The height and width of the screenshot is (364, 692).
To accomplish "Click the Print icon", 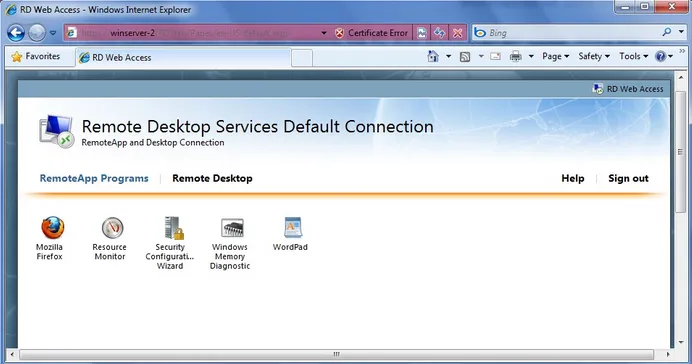I will click(x=515, y=56).
